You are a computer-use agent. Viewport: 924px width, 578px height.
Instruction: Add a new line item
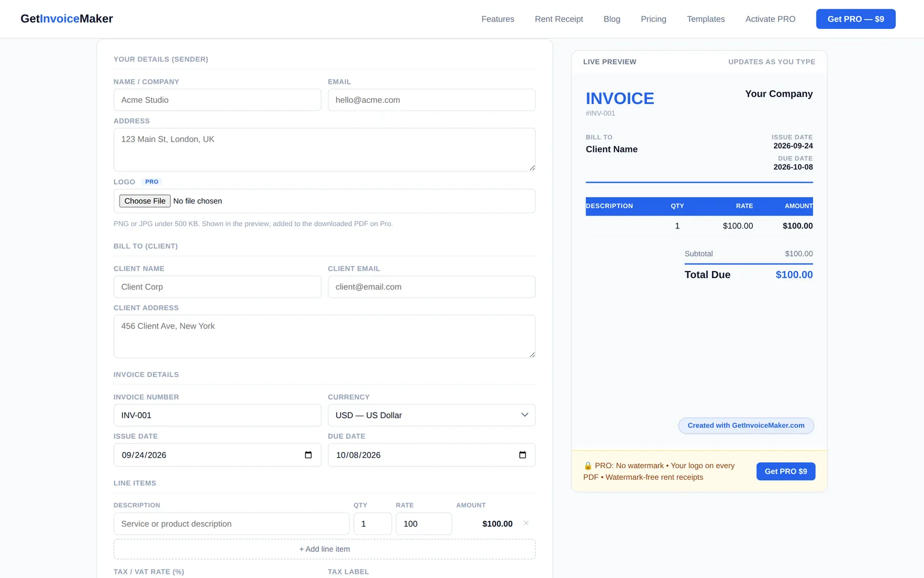click(x=325, y=549)
